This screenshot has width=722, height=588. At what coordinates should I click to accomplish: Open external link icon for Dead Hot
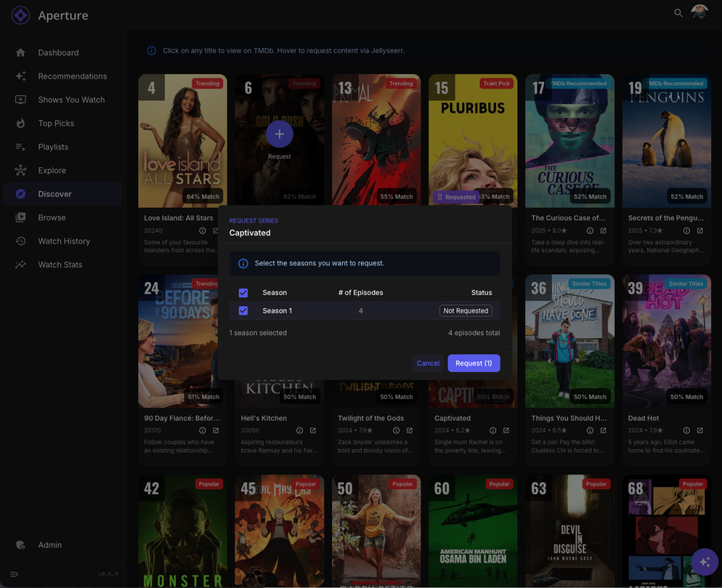(700, 430)
